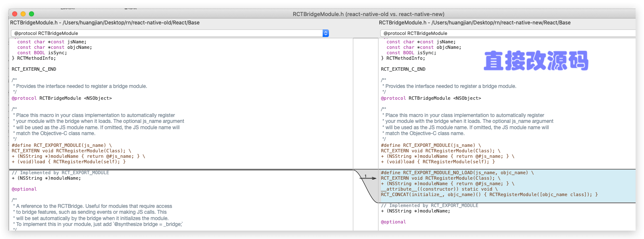The image size is (644, 239).
Task: Click 'A reference to the RCTBridge' comment line
Action: [x=92, y=206]
